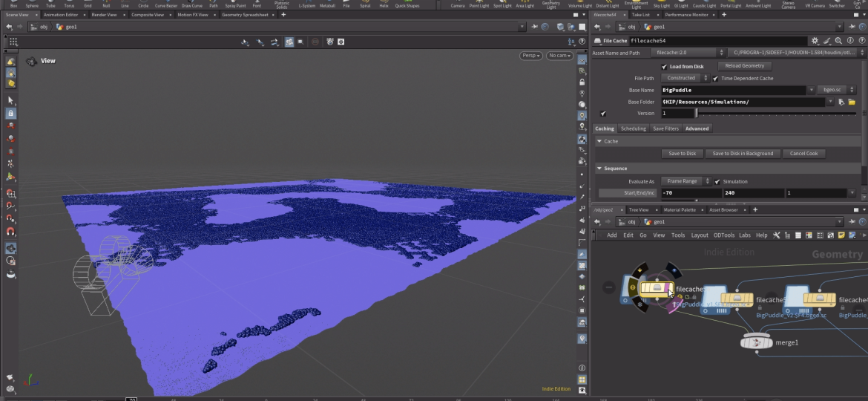Open the Scheduling parameter tab
The height and width of the screenshot is (401, 868).
coord(633,128)
